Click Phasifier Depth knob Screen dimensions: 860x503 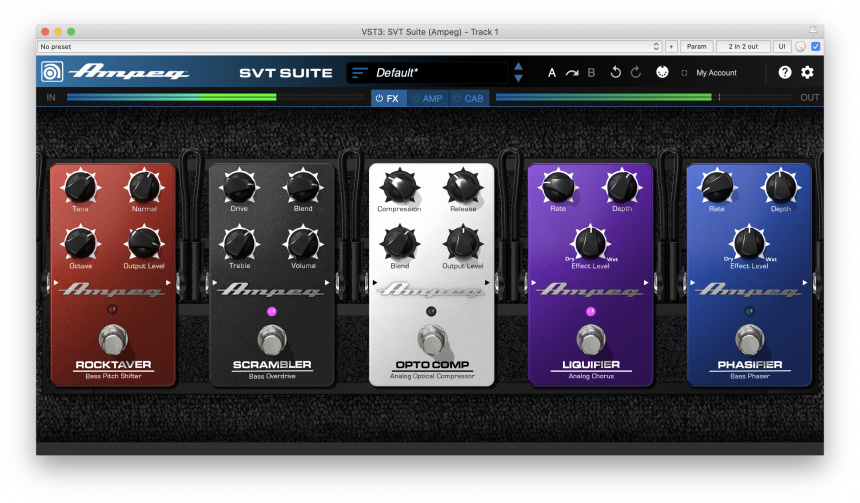[x=780, y=186]
